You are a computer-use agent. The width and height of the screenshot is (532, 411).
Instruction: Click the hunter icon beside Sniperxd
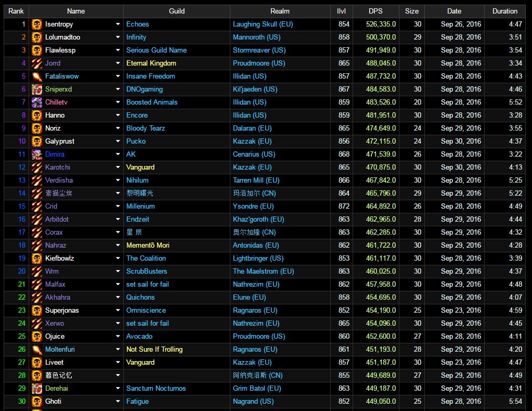click(x=36, y=89)
